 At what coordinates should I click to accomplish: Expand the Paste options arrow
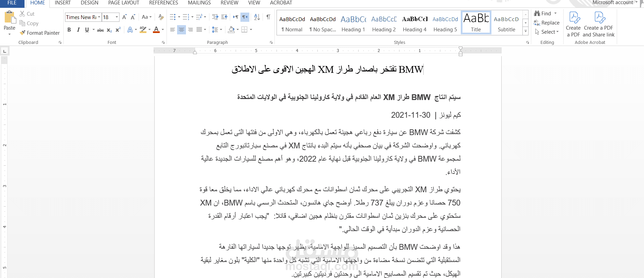click(10, 34)
